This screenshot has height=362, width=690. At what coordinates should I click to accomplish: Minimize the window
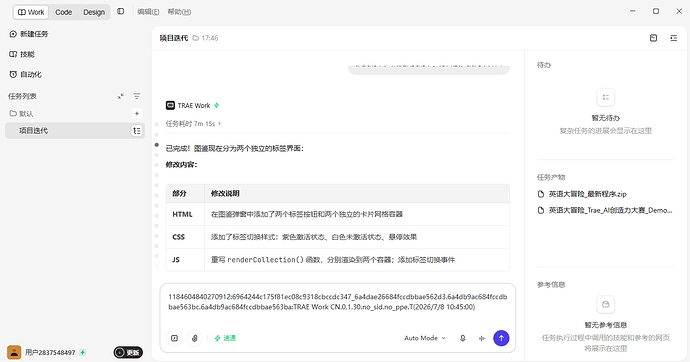pyautogui.click(x=633, y=11)
